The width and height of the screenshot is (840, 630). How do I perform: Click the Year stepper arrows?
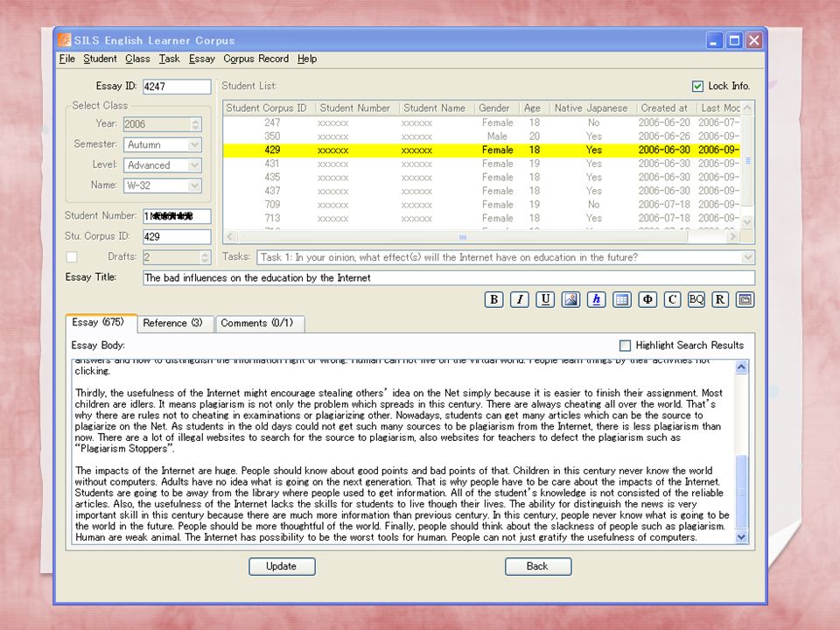195,124
